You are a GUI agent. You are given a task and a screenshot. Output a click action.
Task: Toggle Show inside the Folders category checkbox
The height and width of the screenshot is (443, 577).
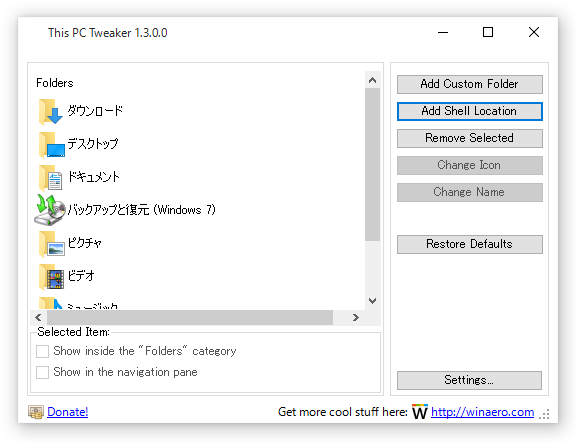[x=42, y=351]
